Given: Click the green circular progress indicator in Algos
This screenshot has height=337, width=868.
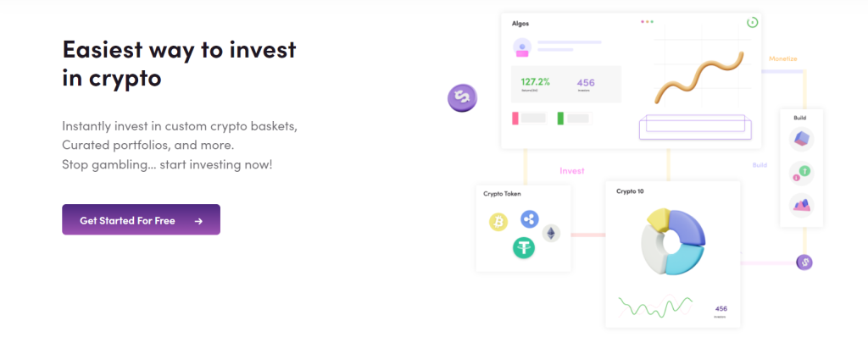Looking at the screenshot, I should click(x=752, y=23).
